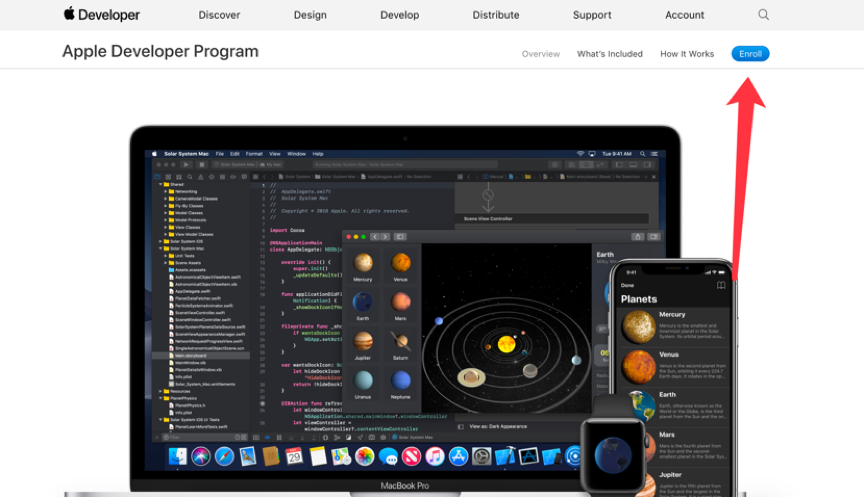Expand the Resources group triangle
The width and height of the screenshot is (864, 497).
click(160, 391)
